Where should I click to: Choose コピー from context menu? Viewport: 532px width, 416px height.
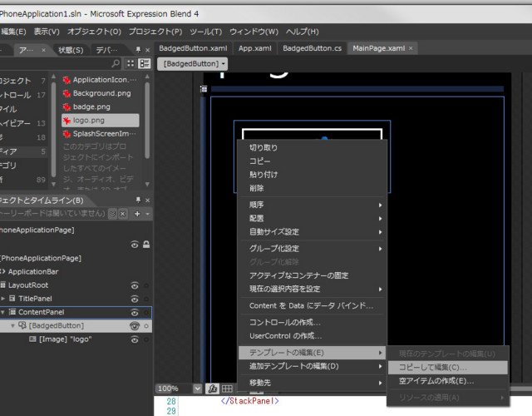tap(313, 161)
